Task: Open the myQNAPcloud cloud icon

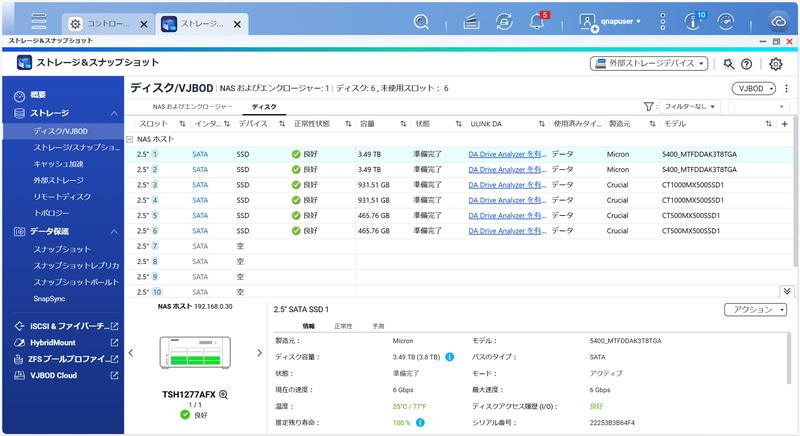Action: click(x=779, y=21)
